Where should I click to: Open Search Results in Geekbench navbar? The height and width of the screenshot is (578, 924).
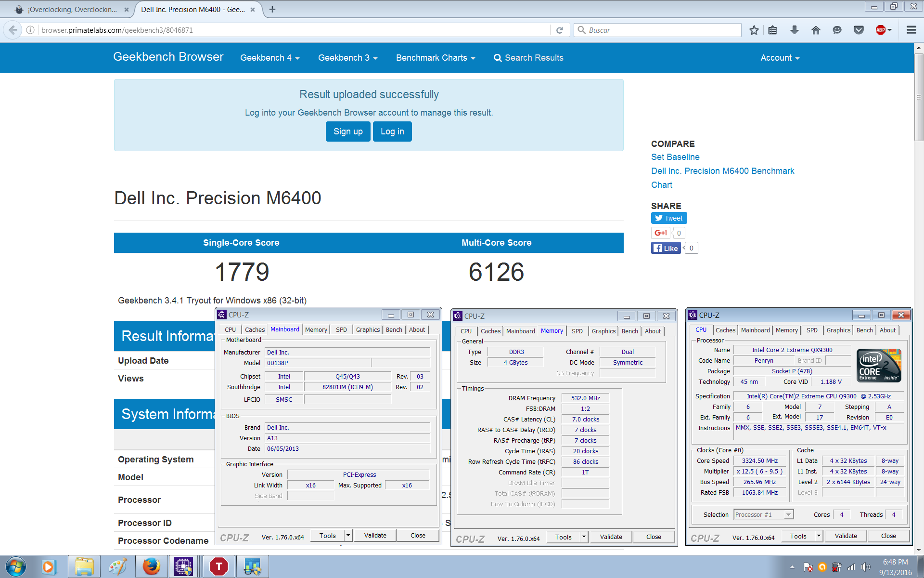click(x=528, y=58)
